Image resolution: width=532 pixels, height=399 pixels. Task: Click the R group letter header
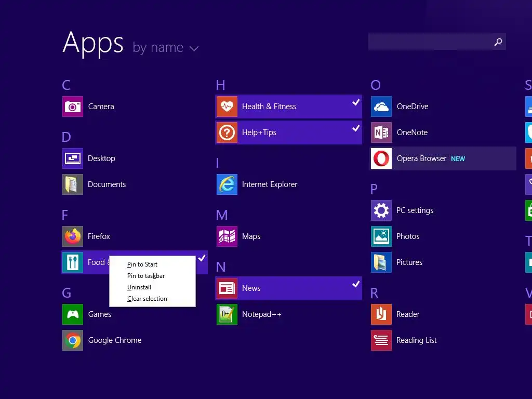374,293
